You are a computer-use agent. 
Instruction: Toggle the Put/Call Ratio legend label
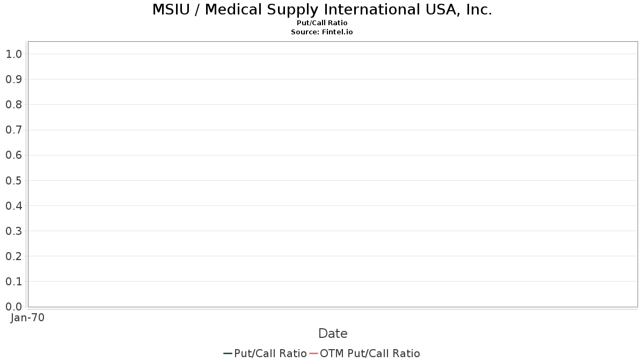270,353
